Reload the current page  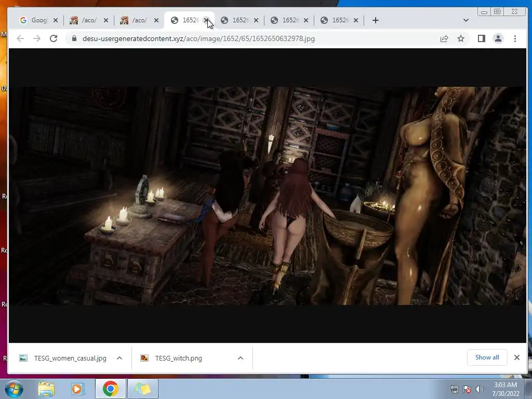(54, 38)
